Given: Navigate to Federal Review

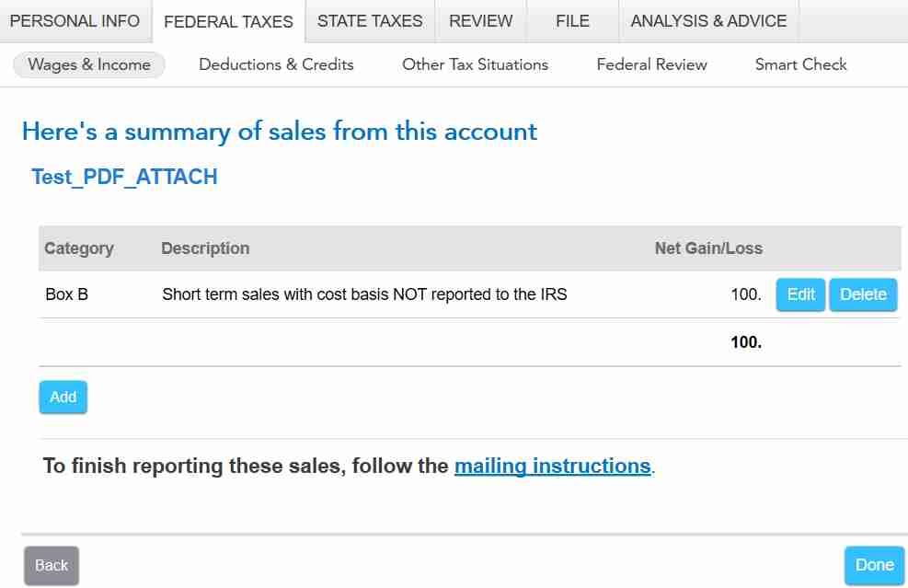Looking at the screenshot, I should [x=651, y=64].
